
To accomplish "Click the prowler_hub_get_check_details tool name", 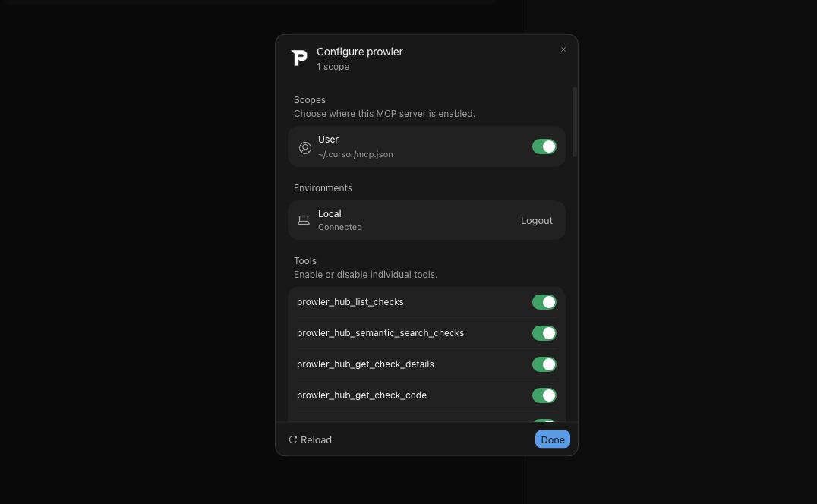I will [365, 364].
